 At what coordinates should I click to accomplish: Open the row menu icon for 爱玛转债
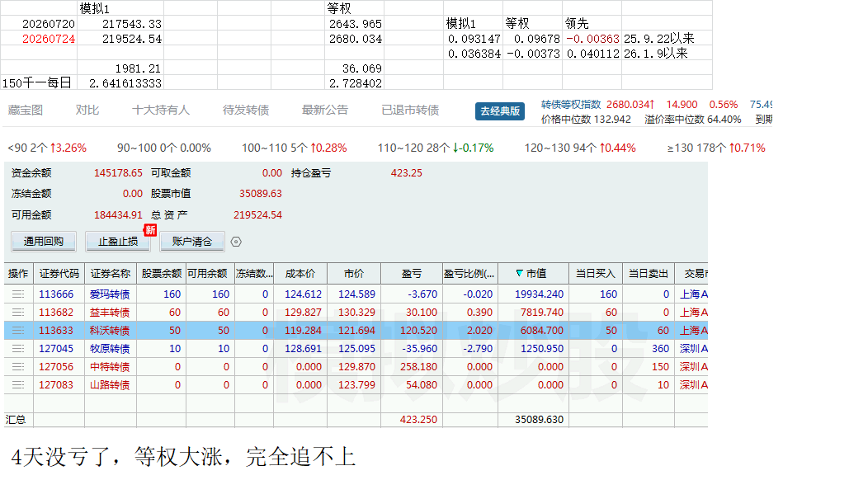18,294
